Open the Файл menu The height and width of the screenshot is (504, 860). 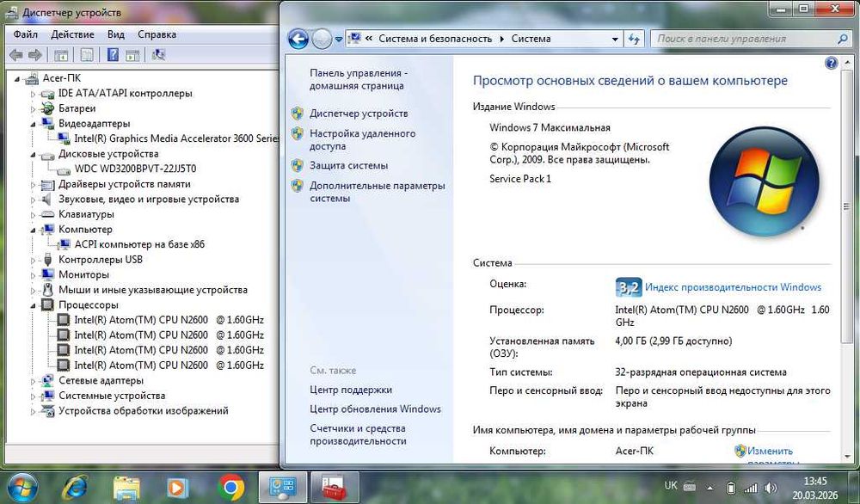pyautogui.click(x=25, y=34)
